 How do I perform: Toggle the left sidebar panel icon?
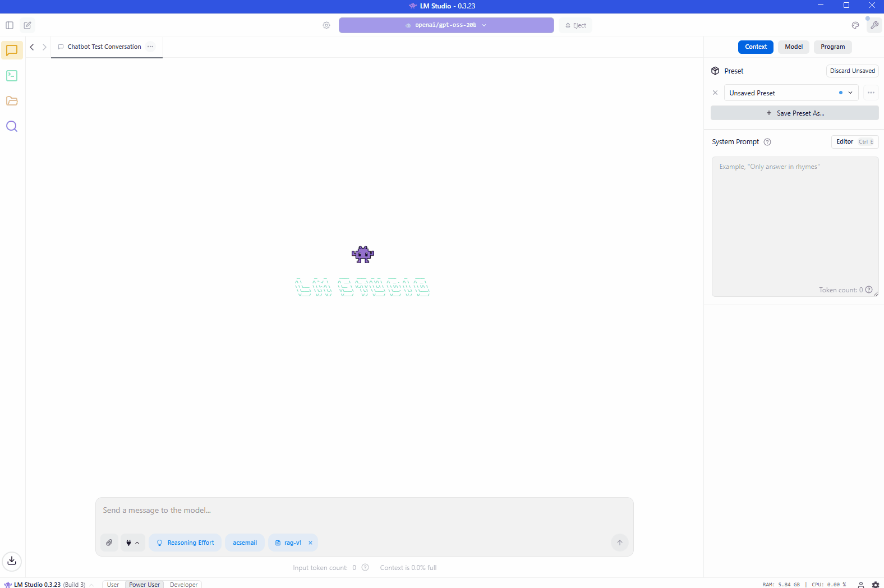click(x=10, y=25)
